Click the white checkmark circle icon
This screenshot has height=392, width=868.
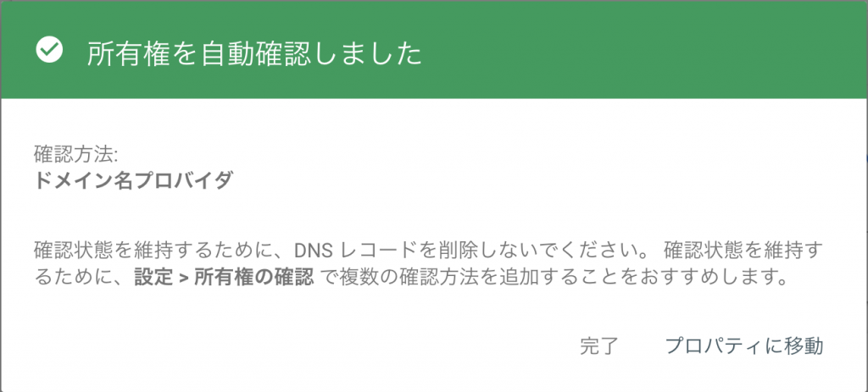pos(49,50)
